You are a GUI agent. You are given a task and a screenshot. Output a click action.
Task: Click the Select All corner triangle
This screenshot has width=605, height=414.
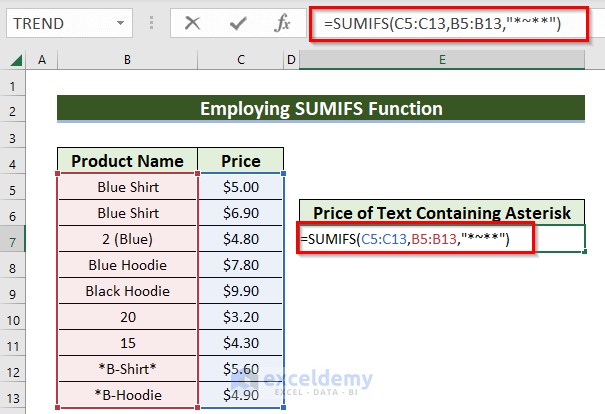(14, 61)
